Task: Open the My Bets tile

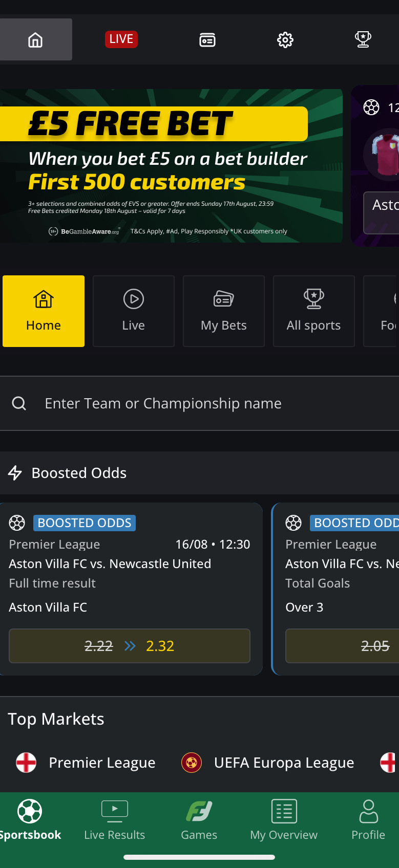Action: [x=224, y=311]
